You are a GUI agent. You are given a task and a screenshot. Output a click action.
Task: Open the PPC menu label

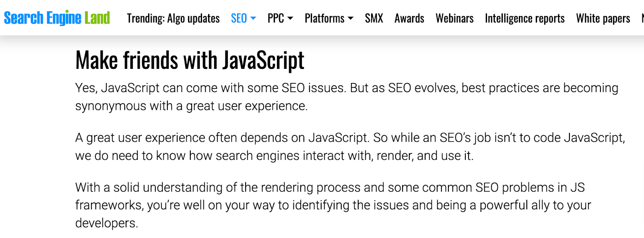[x=276, y=19]
